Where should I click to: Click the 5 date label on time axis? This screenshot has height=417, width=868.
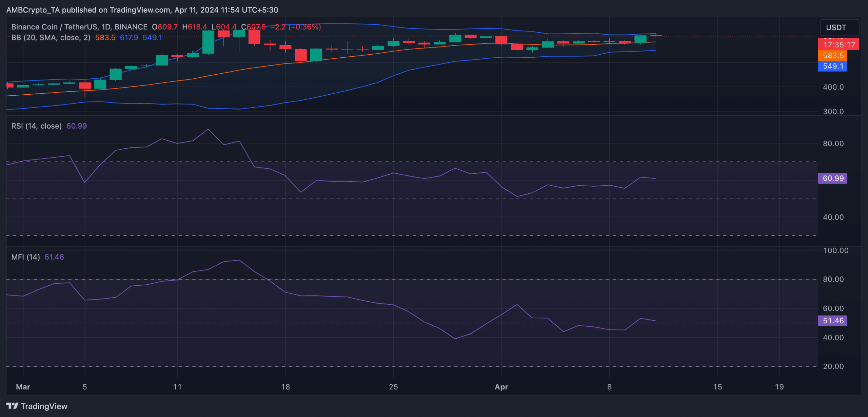[85, 387]
